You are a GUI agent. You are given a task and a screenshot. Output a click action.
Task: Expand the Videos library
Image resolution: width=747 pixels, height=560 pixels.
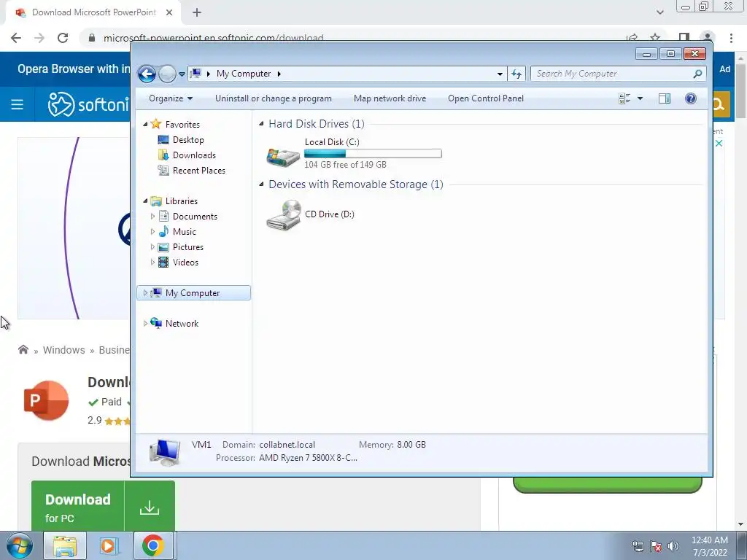point(152,262)
